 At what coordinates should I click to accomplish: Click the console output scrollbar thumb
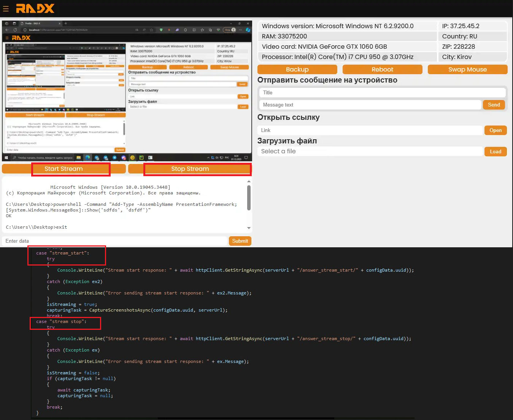(x=249, y=198)
